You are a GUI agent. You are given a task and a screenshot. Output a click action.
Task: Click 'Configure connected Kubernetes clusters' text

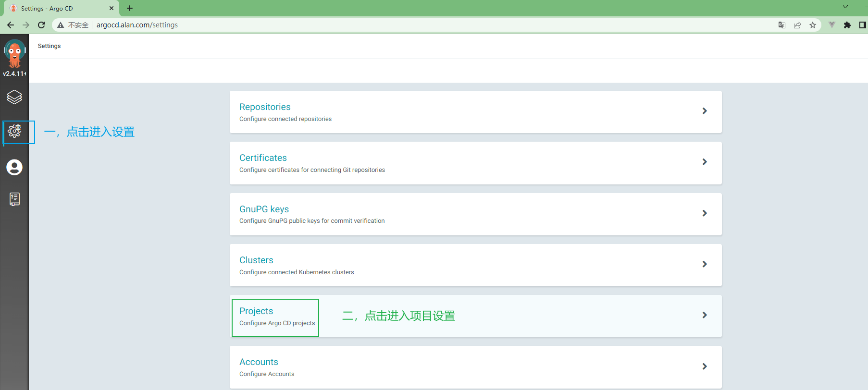tap(297, 272)
